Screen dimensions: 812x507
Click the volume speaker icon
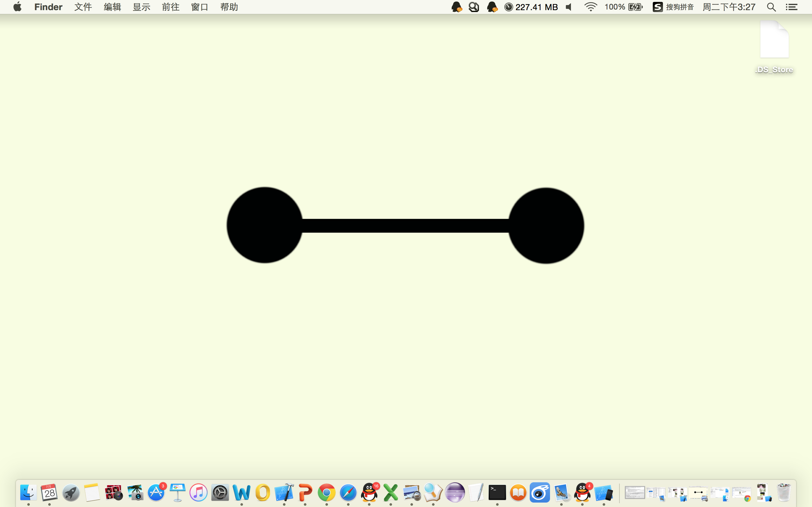[569, 7]
